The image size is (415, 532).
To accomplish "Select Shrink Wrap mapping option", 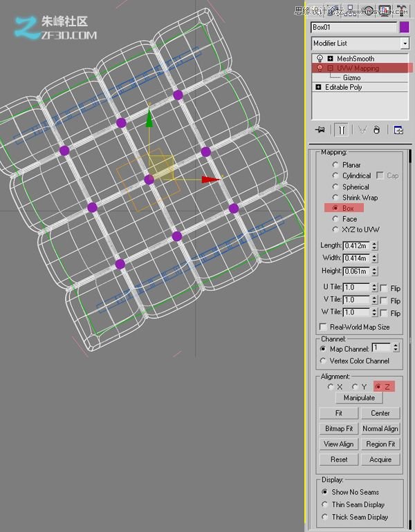I will 335,197.
